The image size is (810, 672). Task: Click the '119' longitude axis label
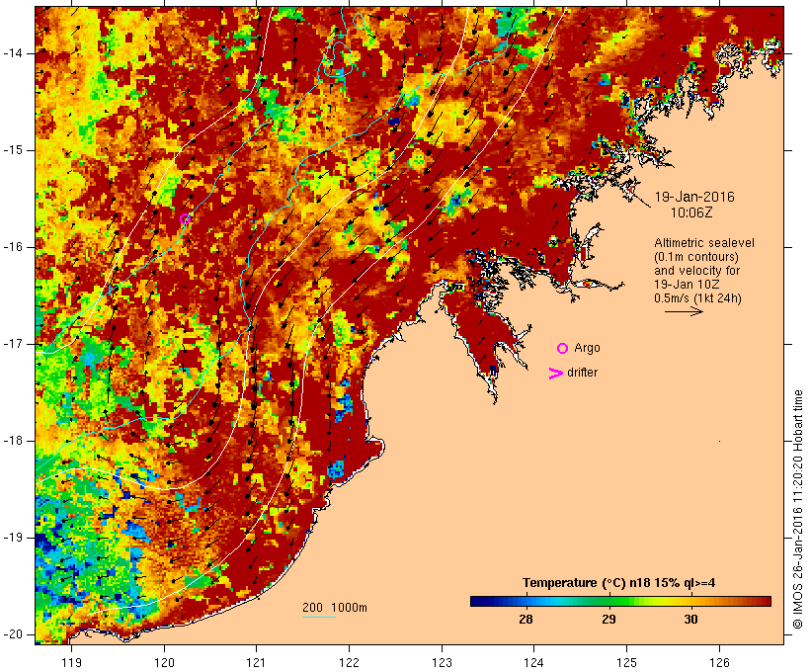coord(71,662)
